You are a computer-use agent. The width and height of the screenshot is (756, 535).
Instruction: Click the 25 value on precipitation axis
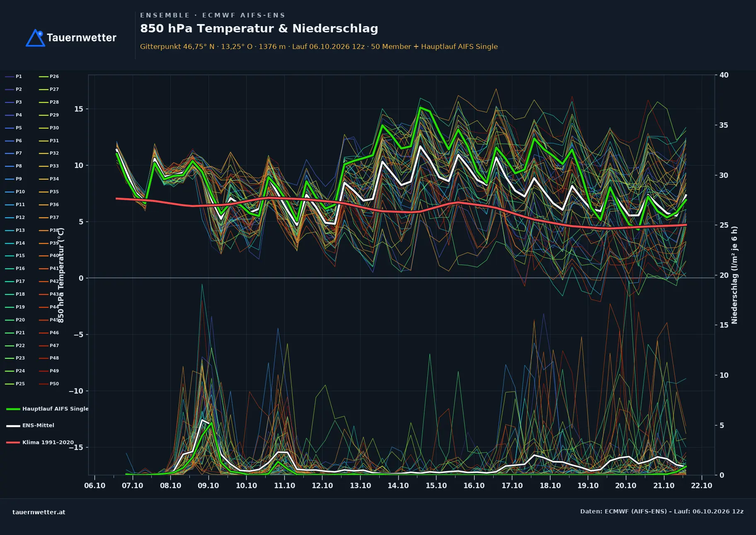point(724,225)
